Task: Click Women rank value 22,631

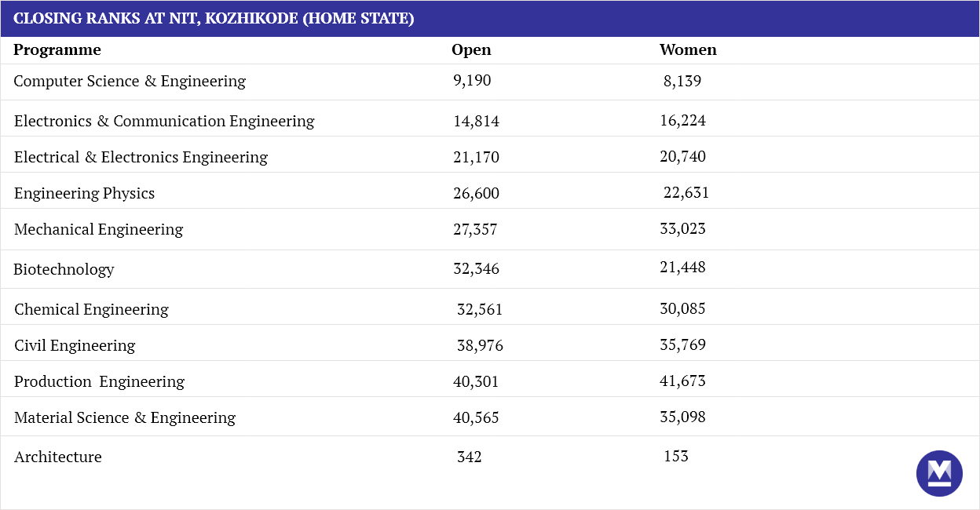Action: [x=686, y=193]
